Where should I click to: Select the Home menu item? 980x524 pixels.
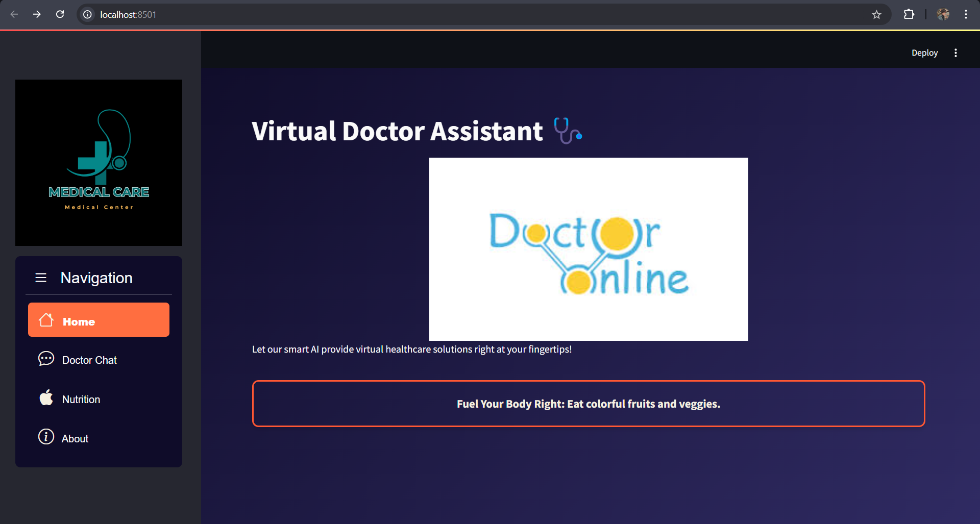coord(99,320)
